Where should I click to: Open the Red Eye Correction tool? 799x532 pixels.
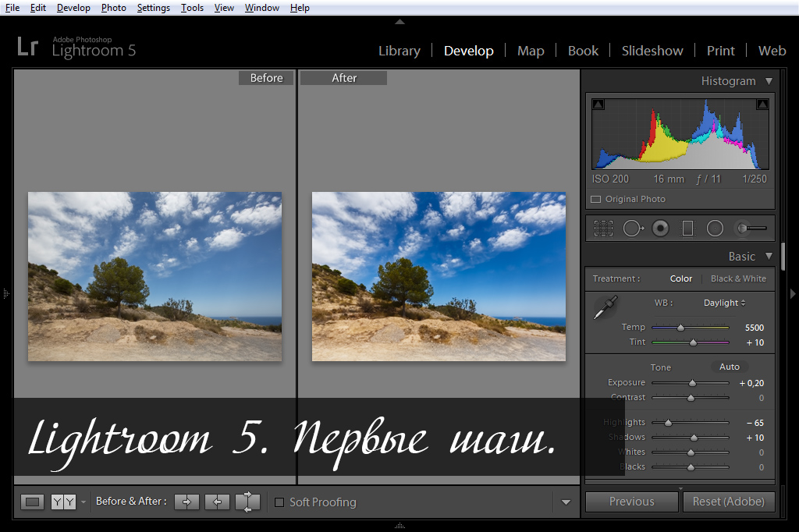(x=661, y=228)
